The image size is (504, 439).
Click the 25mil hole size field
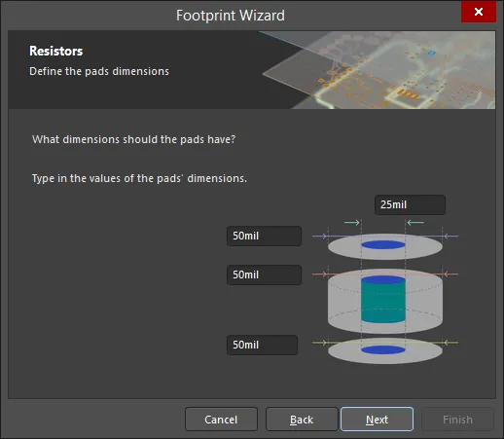coord(410,204)
